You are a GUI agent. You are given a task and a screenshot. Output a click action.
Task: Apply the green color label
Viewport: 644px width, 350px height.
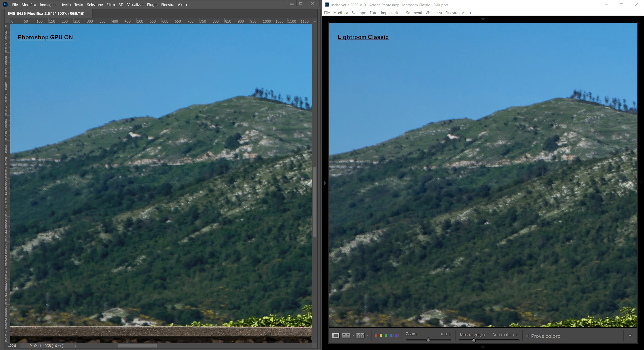(386, 335)
